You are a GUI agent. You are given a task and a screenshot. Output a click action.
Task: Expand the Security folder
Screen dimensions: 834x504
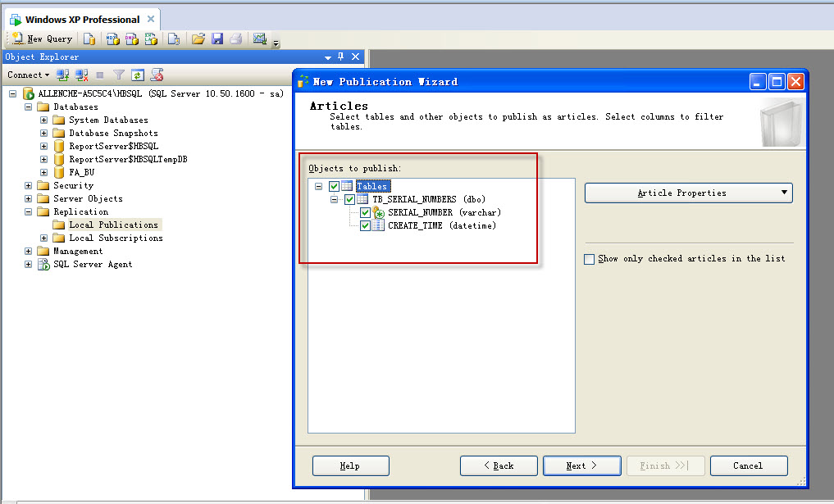click(28, 185)
